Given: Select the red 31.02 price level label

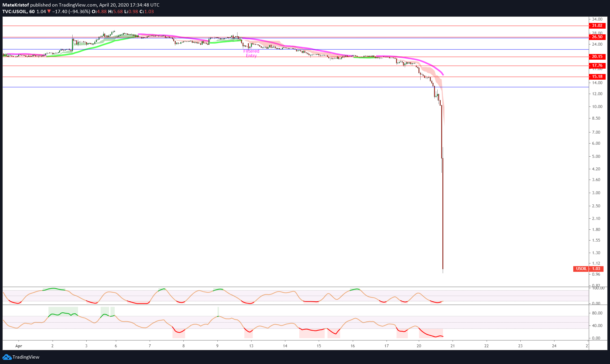Looking at the screenshot, I should [597, 26].
